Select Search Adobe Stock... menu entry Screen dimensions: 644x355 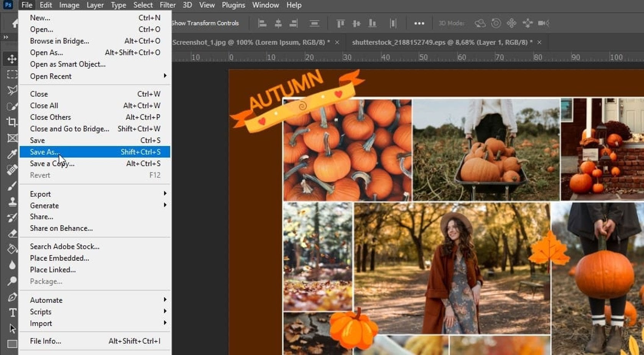95,246
